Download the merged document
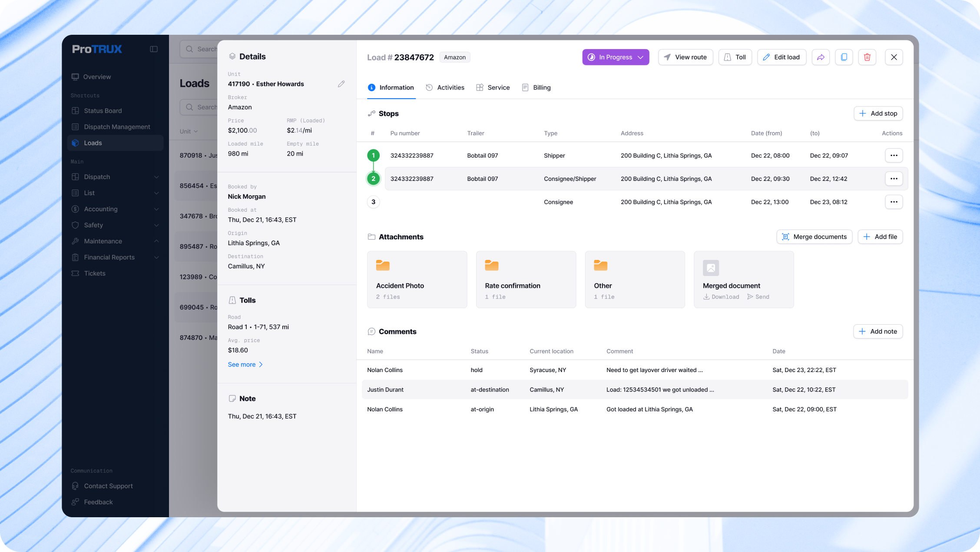 pyautogui.click(x=721, y=297)
